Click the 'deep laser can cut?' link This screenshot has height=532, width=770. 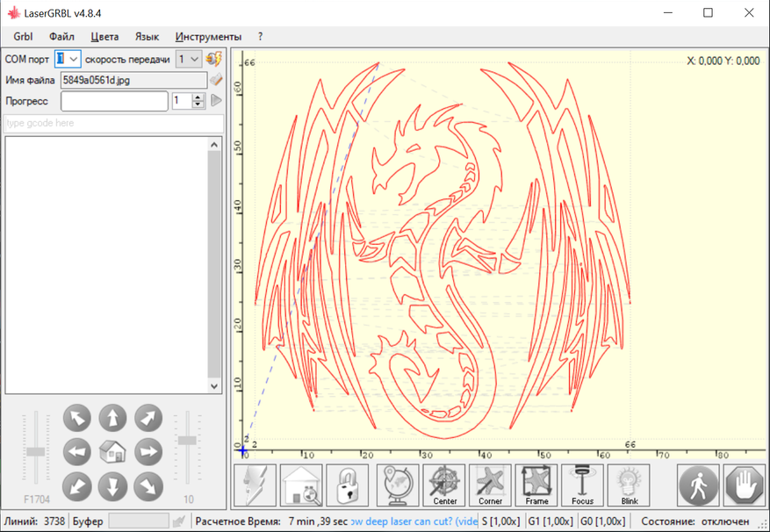pos(414,521)
